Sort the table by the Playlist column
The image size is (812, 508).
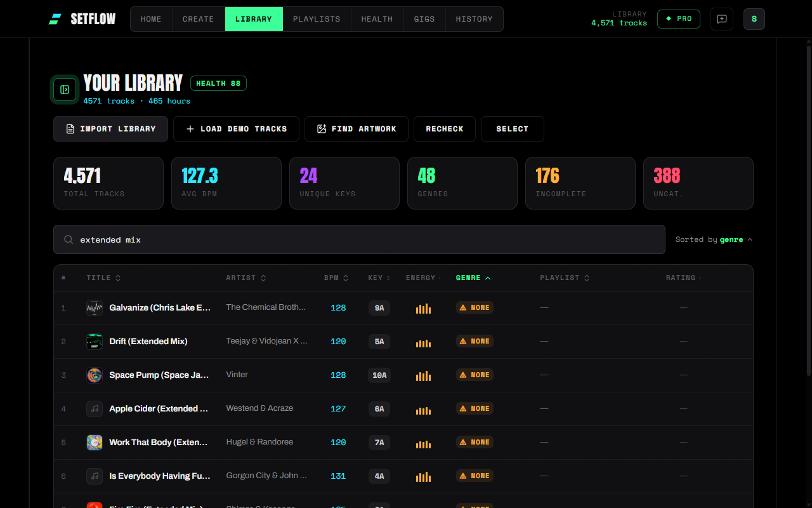coord(565,278)
